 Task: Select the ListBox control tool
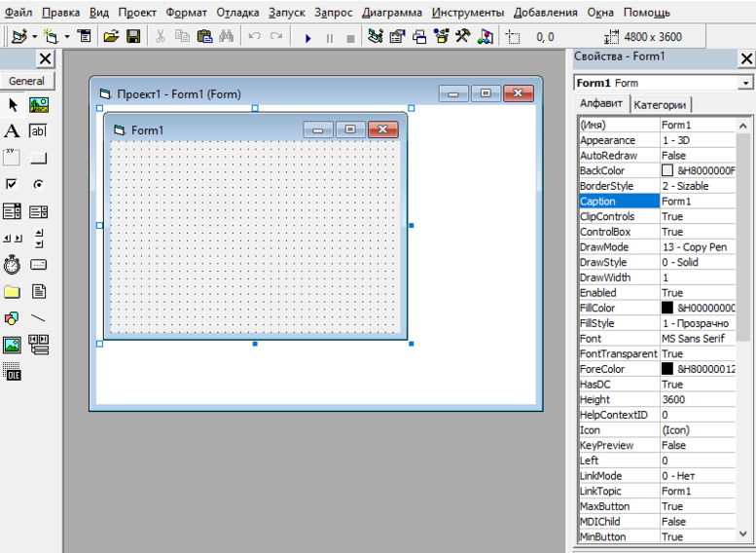pos(39,211)
